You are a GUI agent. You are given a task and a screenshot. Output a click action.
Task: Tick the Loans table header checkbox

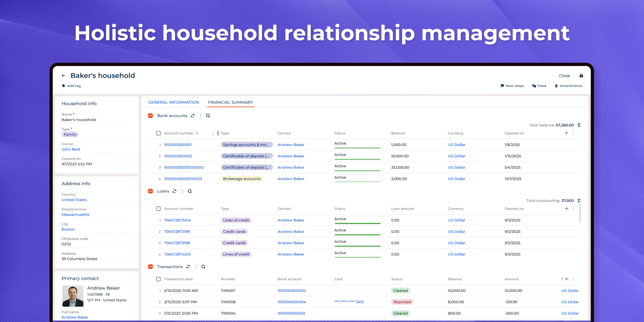click(x=158, y=209)
